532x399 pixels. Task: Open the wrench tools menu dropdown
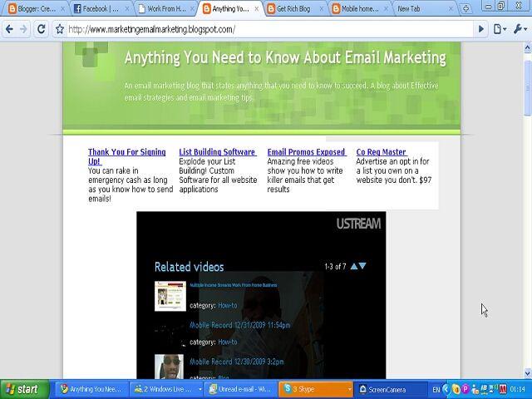pos(519,29)
